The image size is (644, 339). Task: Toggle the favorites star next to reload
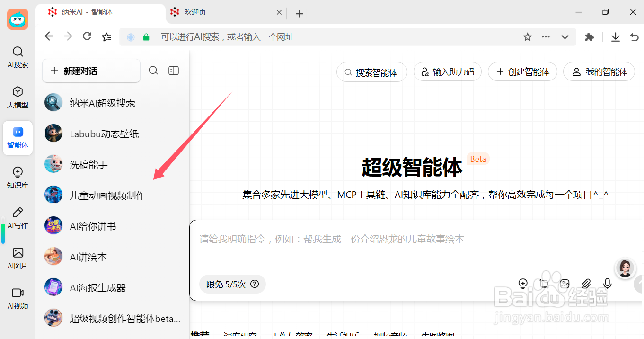(106, 36)
